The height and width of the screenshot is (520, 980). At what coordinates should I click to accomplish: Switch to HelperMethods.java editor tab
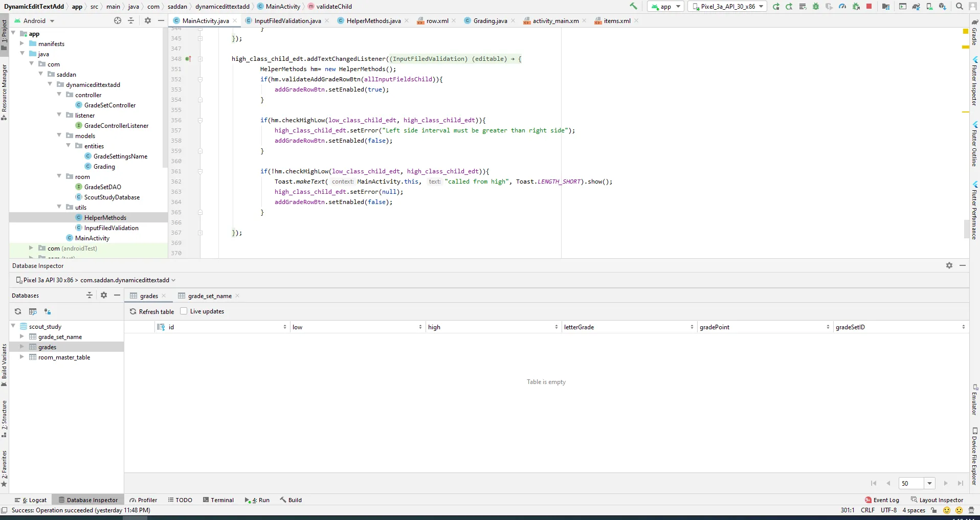click(x=373, y=20)
